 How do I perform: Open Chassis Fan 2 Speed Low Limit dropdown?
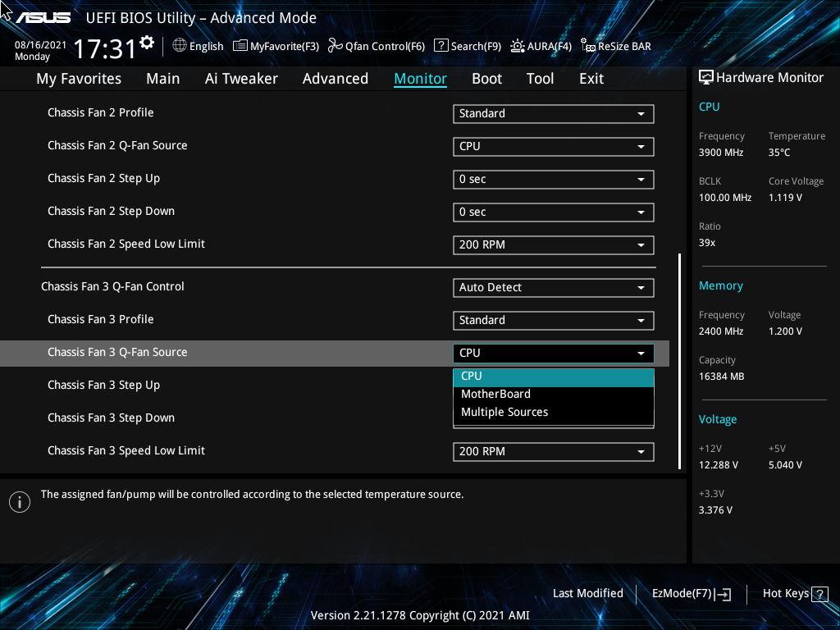click(x=554, y=244)
